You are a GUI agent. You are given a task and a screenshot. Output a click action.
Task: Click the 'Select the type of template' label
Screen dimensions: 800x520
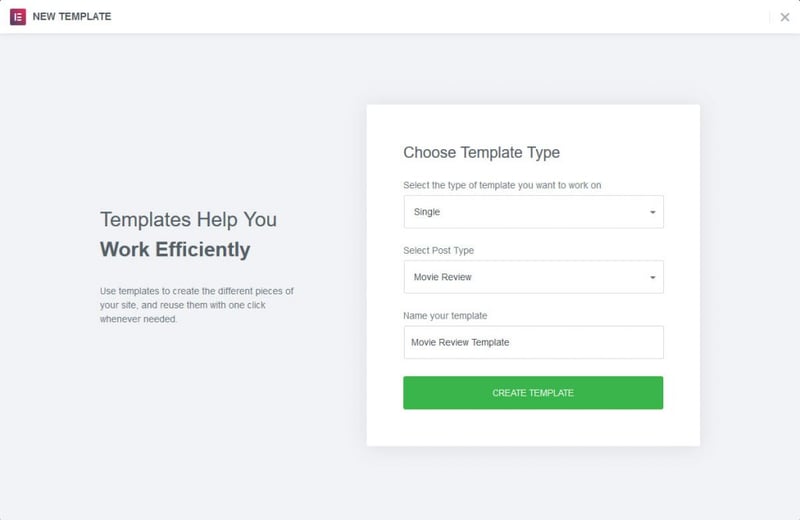[x=502, y=185]
